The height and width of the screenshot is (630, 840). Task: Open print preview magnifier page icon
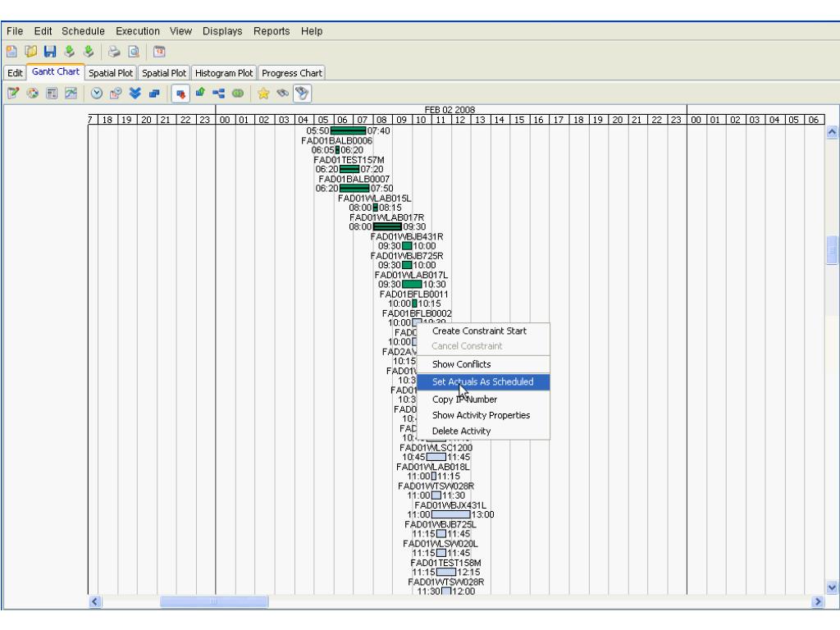134,52
